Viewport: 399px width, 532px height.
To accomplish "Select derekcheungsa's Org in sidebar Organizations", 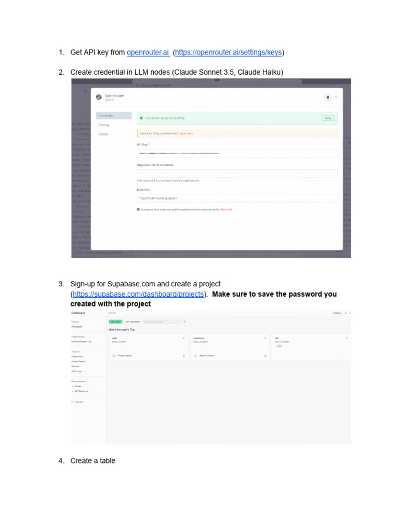I will [x=82, y=342].
